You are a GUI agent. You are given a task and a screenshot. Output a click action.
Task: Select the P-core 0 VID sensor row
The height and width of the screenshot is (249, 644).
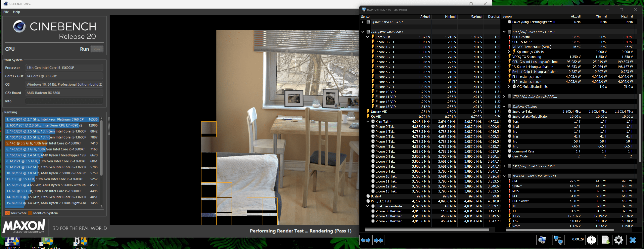click(x=431, y=42)
